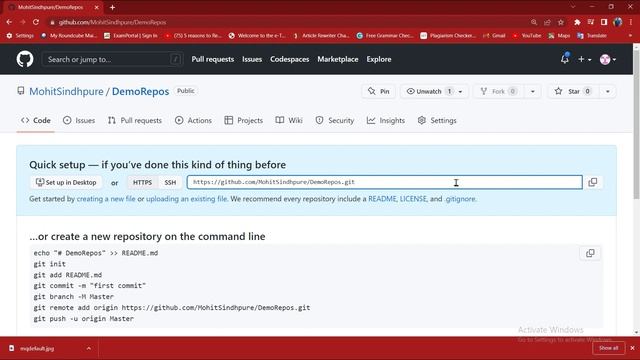Open uploading an existing file link
This screenshot has height=360, width=640.
(187, 199)
